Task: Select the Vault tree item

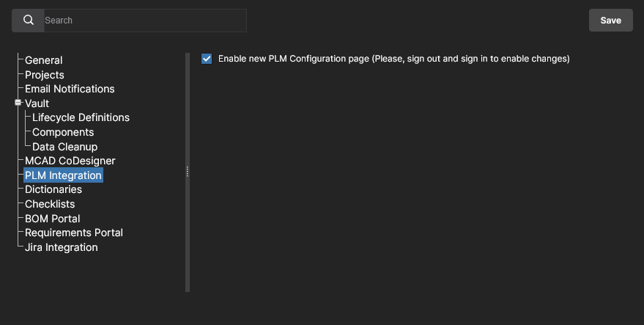Action: click(x=37, y=103)
